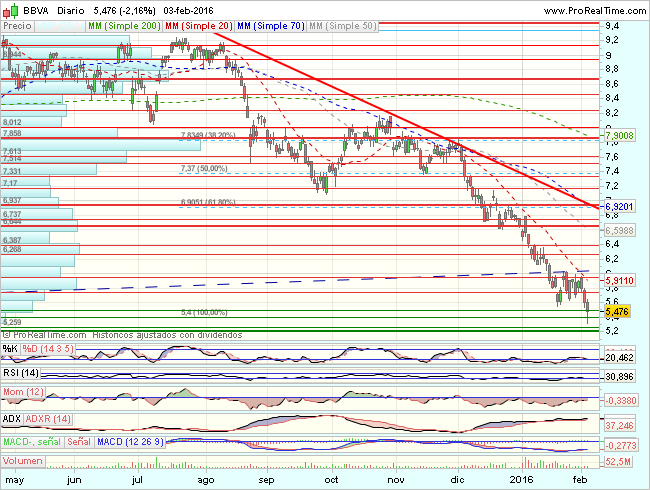The height and width of the screenshot is (490, 650).
Task: Click the -0,2773 MACD value
Action: (x=621, y=446)
